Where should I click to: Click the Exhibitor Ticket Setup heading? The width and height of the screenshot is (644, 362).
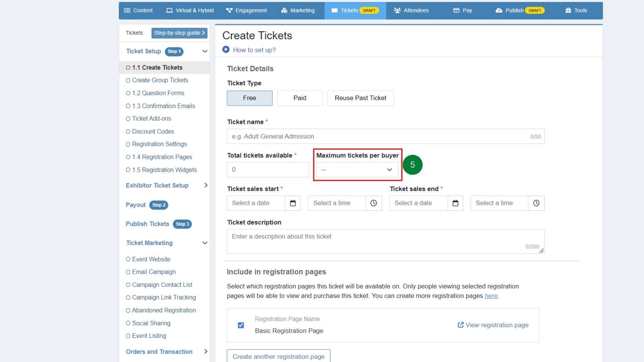click(157, 185)
